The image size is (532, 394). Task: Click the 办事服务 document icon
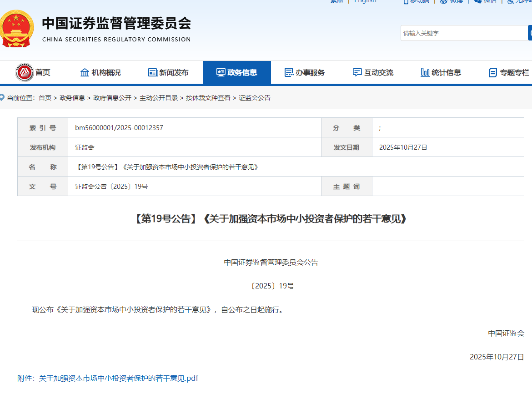tap(289, 72)
